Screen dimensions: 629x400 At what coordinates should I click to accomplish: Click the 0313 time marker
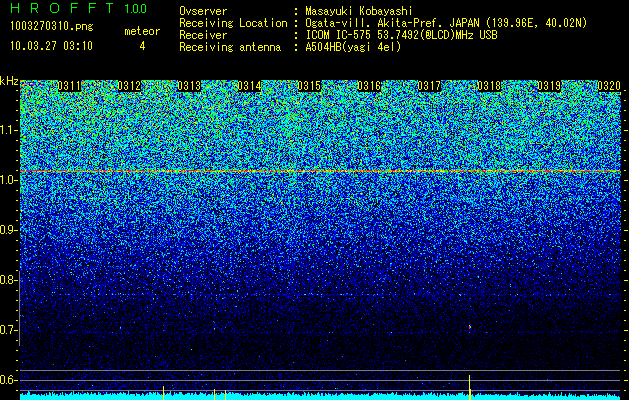click(x=189, y=86)
